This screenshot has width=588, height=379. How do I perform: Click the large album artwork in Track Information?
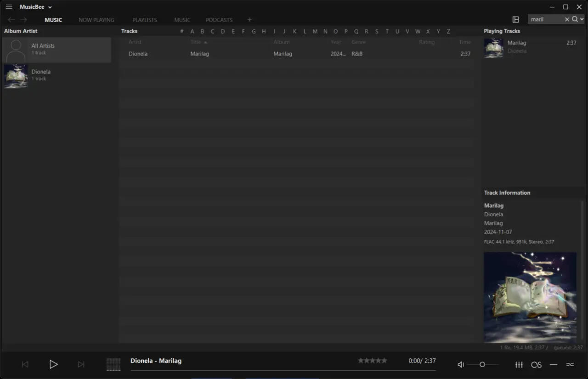[x=530, y=297]
